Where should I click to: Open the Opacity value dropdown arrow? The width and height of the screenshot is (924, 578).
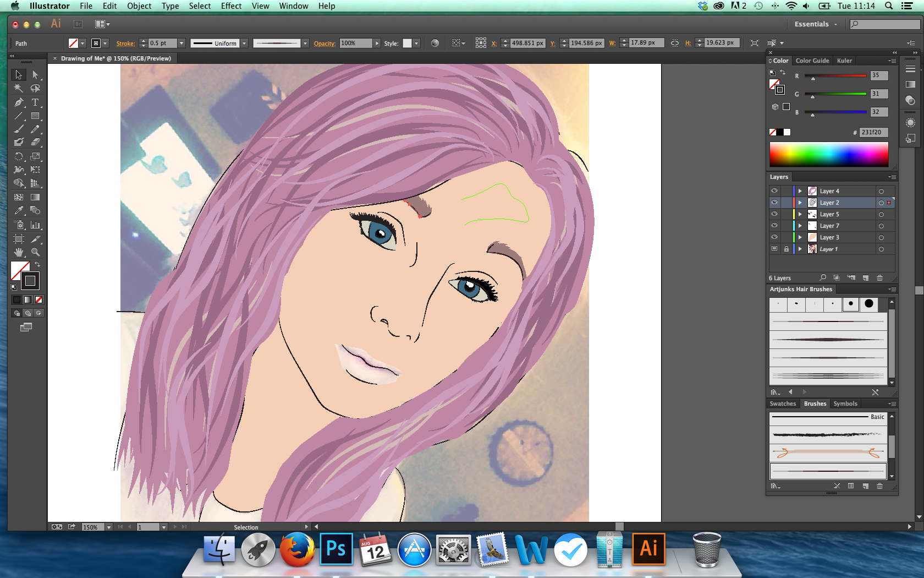click(377, 43)
